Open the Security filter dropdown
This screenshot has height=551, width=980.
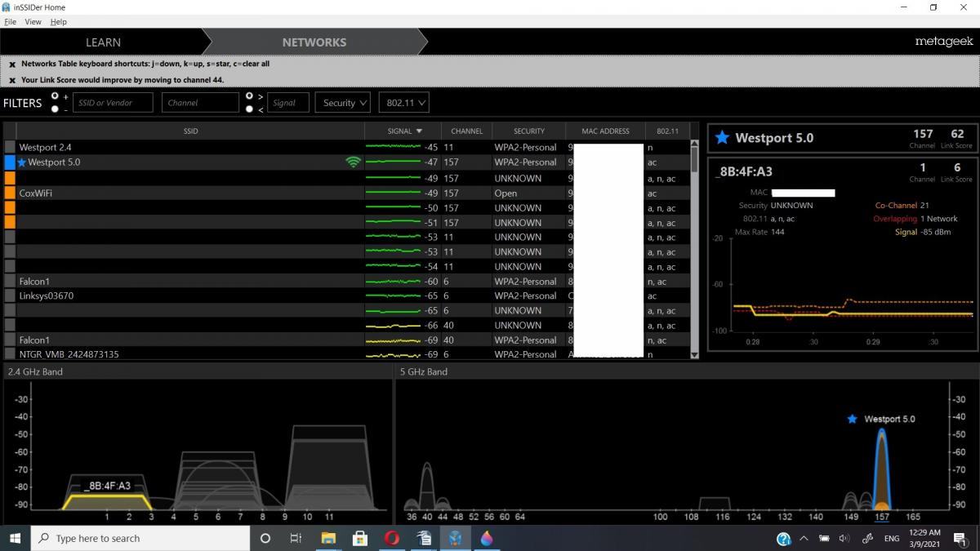(x=342, y=103)
